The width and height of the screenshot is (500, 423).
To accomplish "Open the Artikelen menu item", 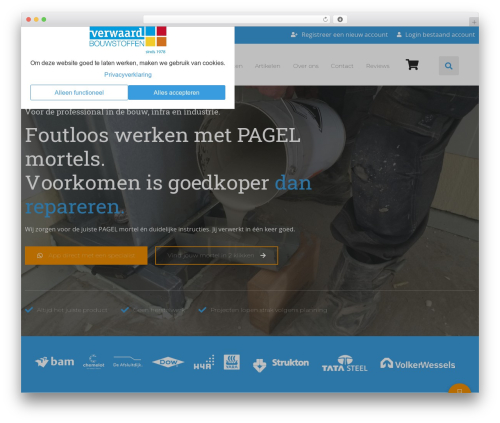I will tap(267, 66).
